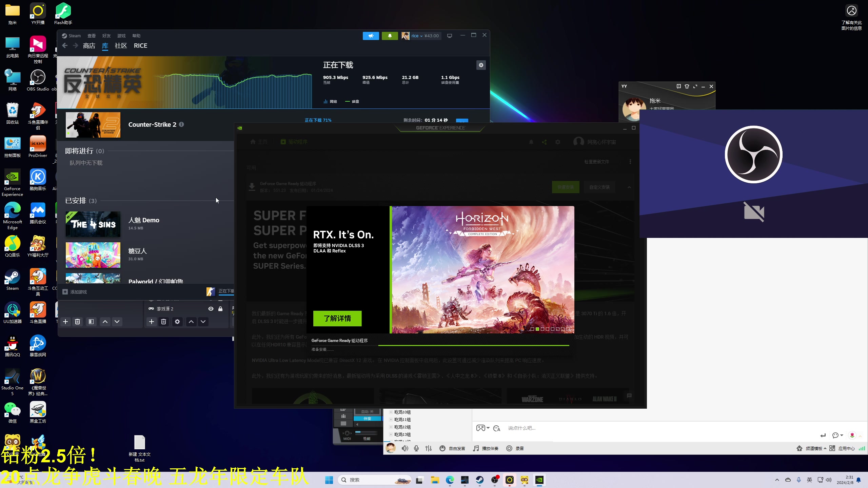Delete selected scene in OBS

[77, 322]
